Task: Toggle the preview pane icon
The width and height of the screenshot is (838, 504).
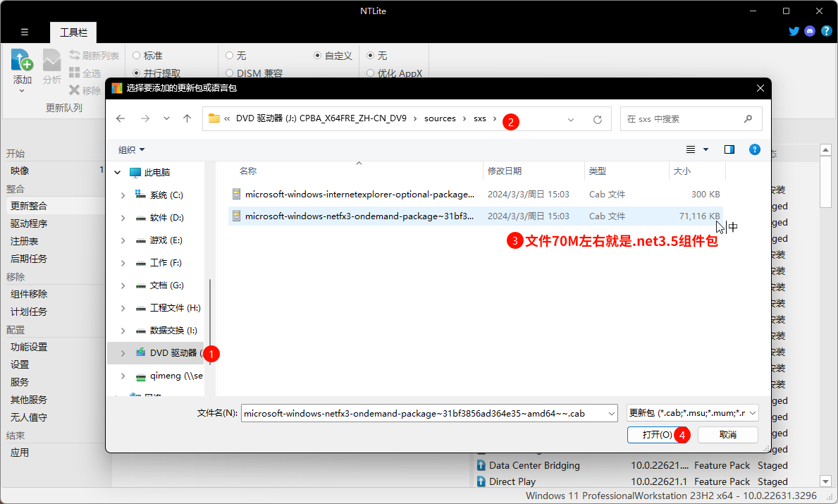Action: 729,149
